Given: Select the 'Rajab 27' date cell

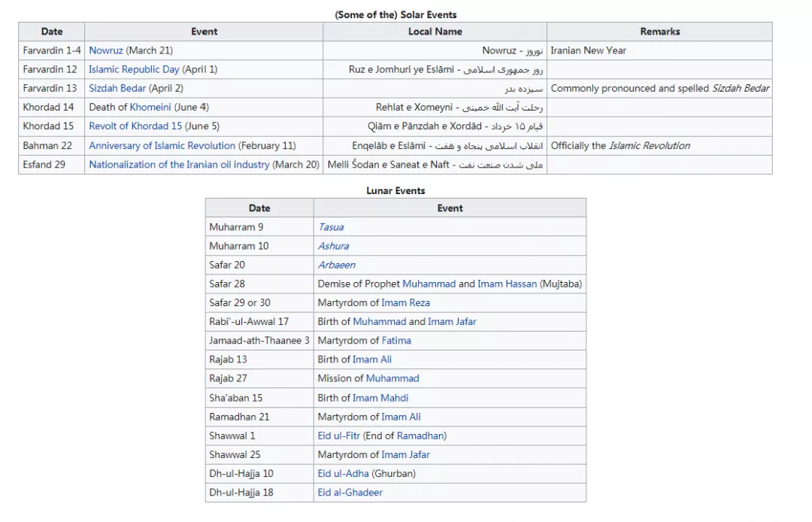Looking at the screenshot, I should (259, 378).
